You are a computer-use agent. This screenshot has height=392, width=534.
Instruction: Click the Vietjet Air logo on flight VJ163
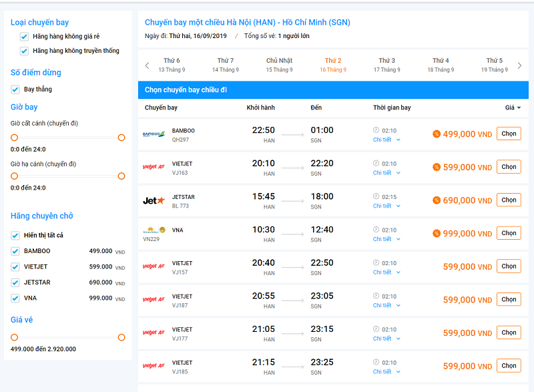click(154, 167)
